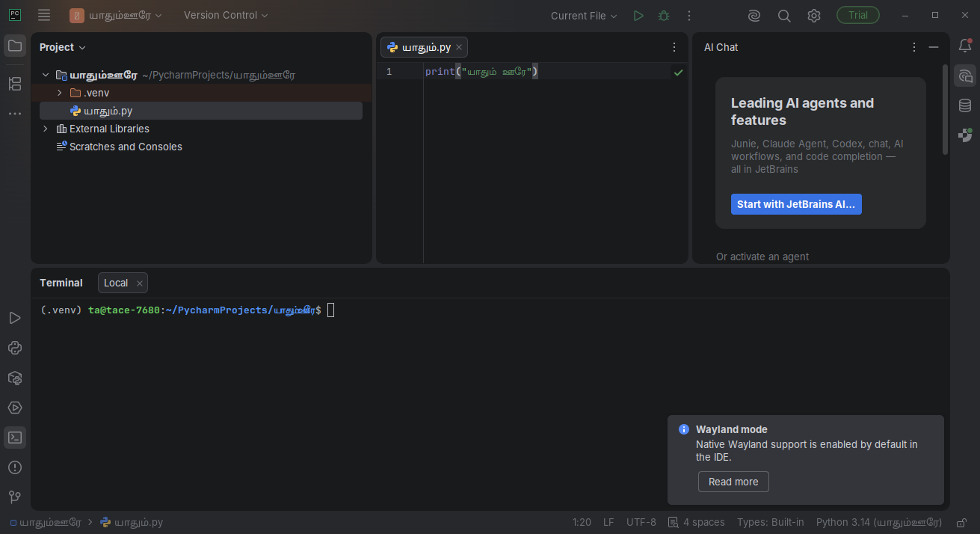Run the current file with the green play icon
Image resolution: width=980 pixels, height=534 pixels.
(x=638, y=16)
